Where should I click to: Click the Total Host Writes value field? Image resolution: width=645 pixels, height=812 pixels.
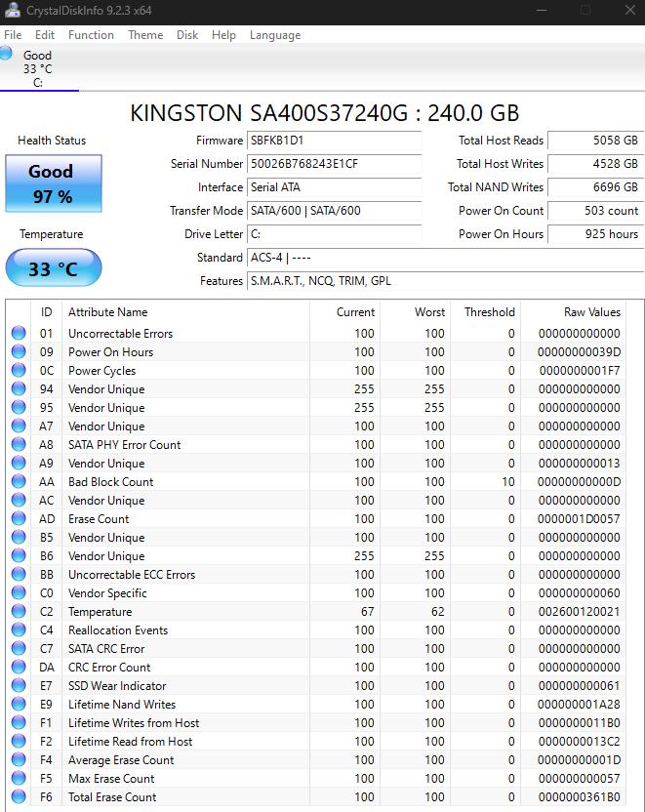point(594,164)
